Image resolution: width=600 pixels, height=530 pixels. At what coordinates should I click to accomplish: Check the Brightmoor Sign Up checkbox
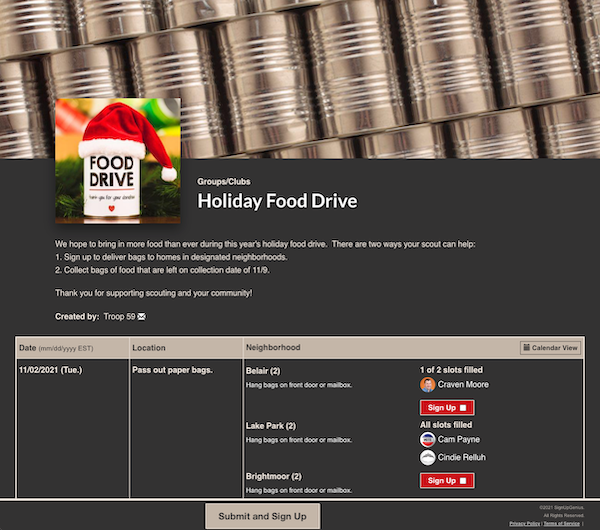(x=463, y=481)
